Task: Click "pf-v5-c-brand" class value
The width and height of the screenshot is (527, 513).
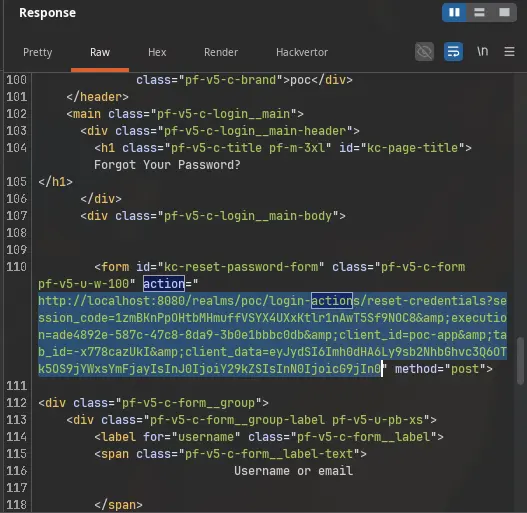Action: pyautogui.click(x=231, y=80)
